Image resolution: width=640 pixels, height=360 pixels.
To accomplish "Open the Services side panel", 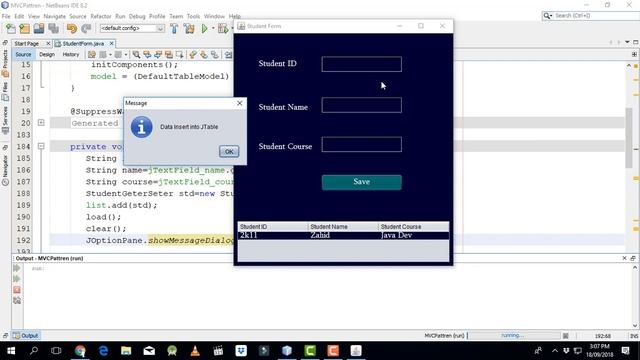I will coord(5,121).
